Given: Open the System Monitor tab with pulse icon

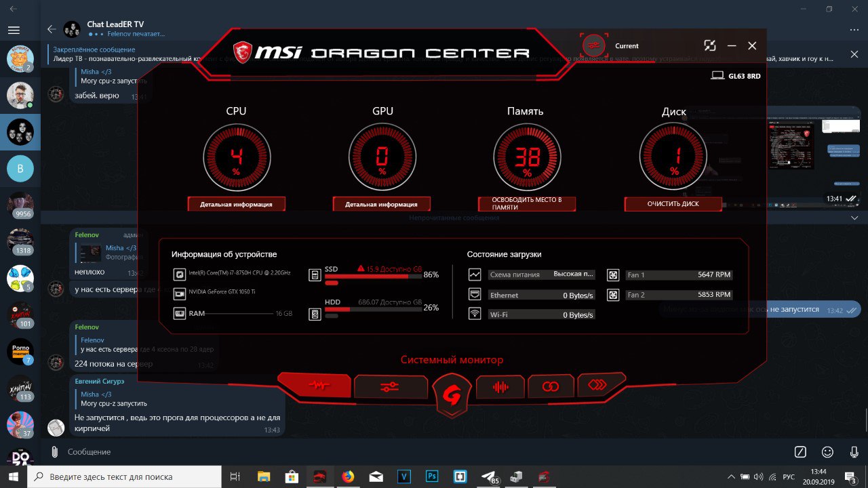Looking at the screenshot, I should coord(315,385).
